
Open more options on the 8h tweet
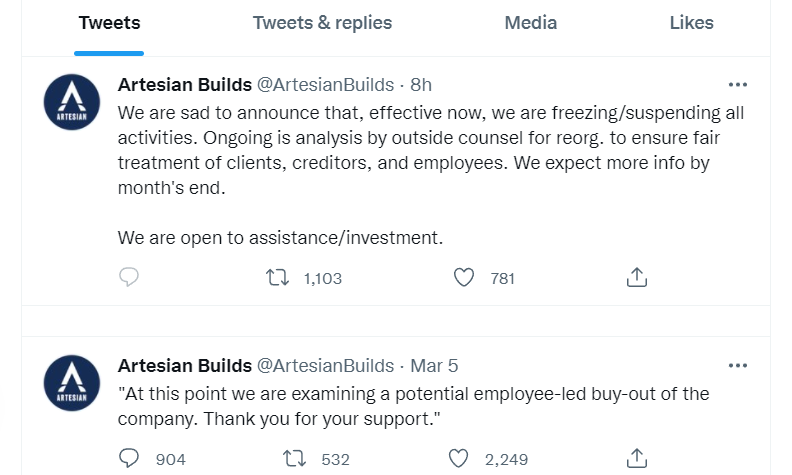click(738, 85)
